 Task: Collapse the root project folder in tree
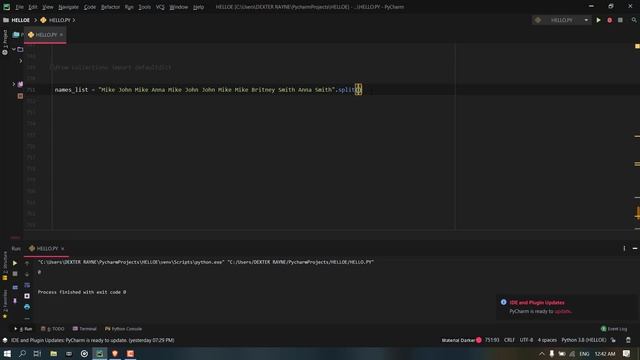click(x=13, y=49)
